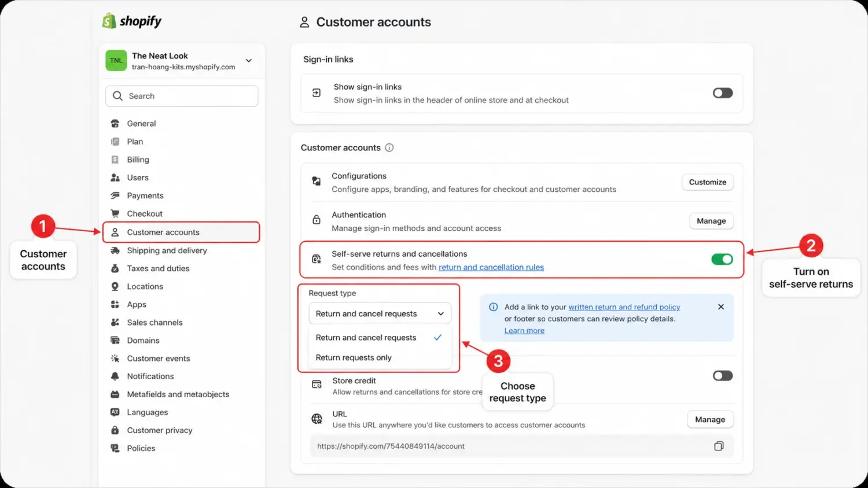Image resolution: width=868 pixels, height=488 pixels.
Task: Click the Customer accounts page title icon
Action: (304, 22)
